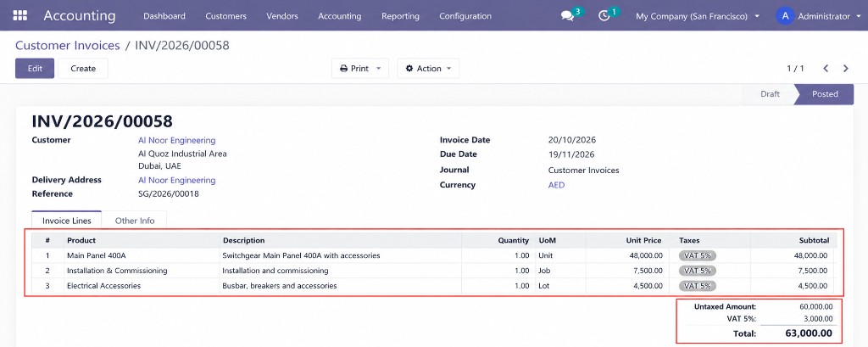Click the INV/2026/00058 invoice heading
The height and width of the screenshot is (347, 868).
pos(103,120)
